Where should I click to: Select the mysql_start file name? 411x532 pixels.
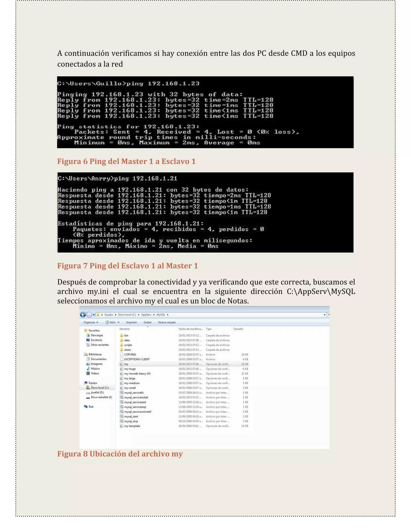131,416
